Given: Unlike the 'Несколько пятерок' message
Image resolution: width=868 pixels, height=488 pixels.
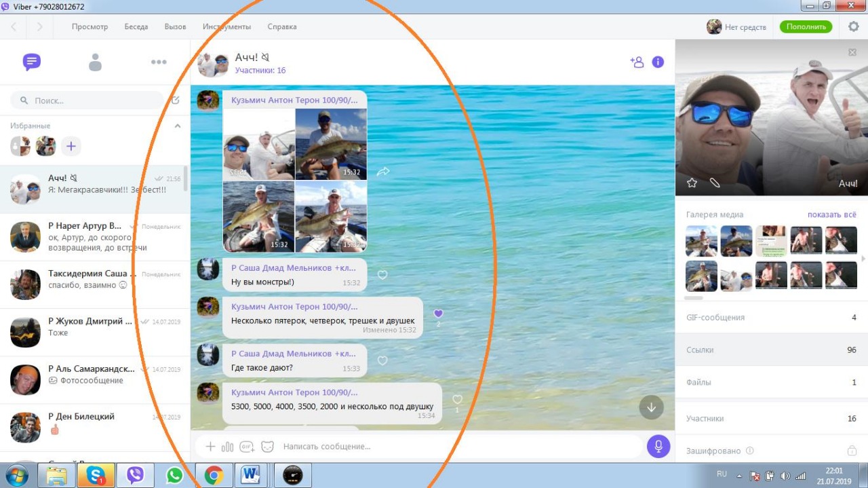Looking at the screenshot, I should 438,314.
